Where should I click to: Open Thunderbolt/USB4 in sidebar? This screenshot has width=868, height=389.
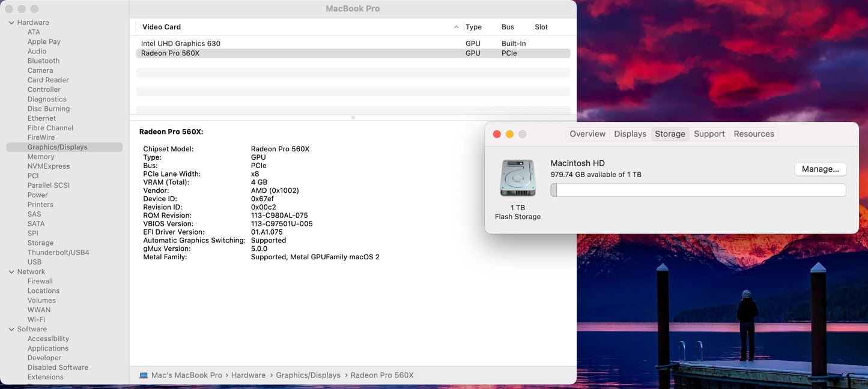[x=58, y=253]
